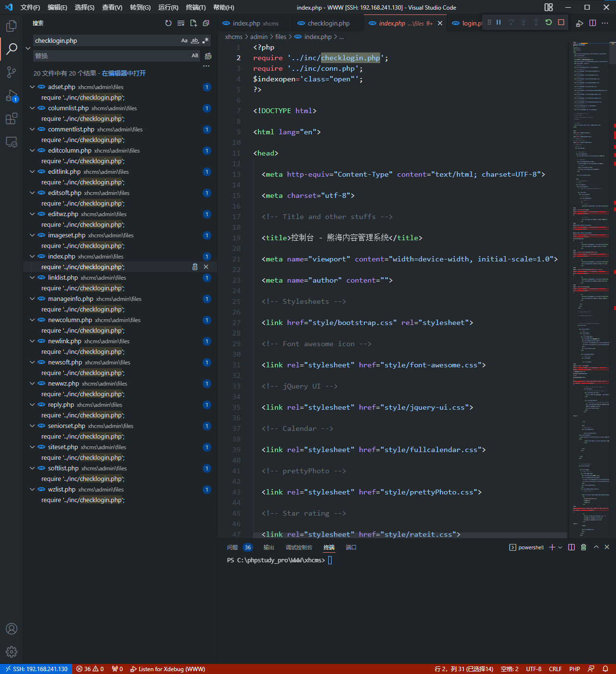Switch to the index.php xhcms tab
Image resolution: width=616 pixels, height=674 pixels.
(x=255, y=23)
